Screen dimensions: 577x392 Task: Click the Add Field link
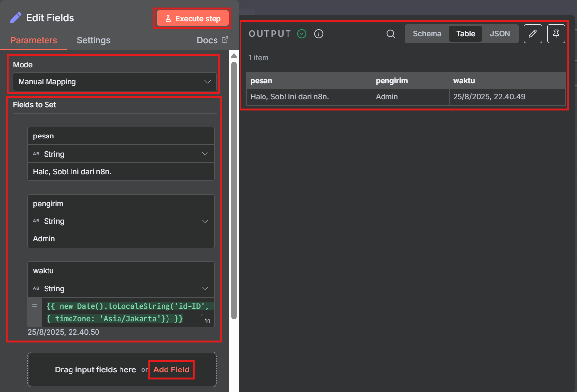171,369
